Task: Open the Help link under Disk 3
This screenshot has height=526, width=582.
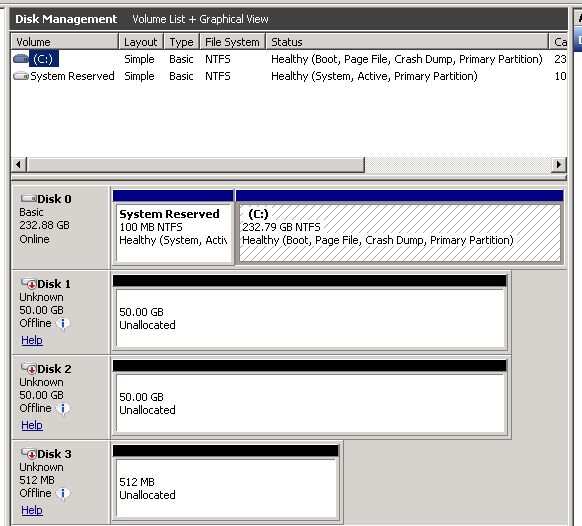Action: [x=32, y=510]
